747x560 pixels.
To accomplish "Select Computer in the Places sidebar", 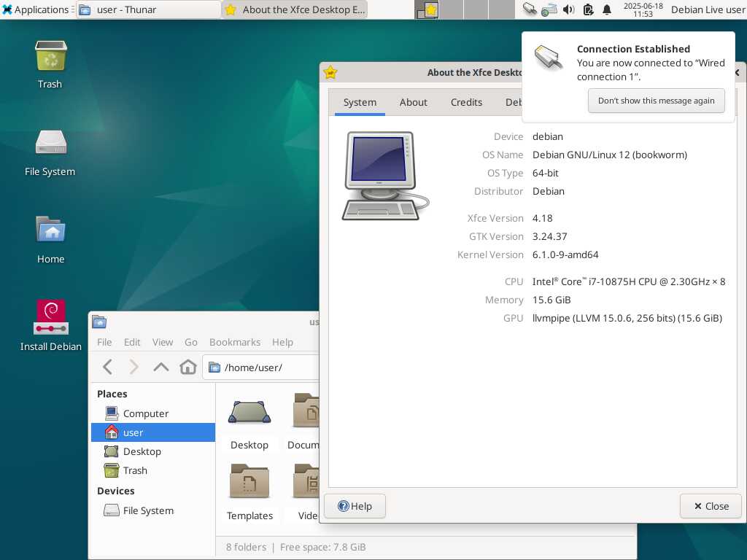I will 145,413.
